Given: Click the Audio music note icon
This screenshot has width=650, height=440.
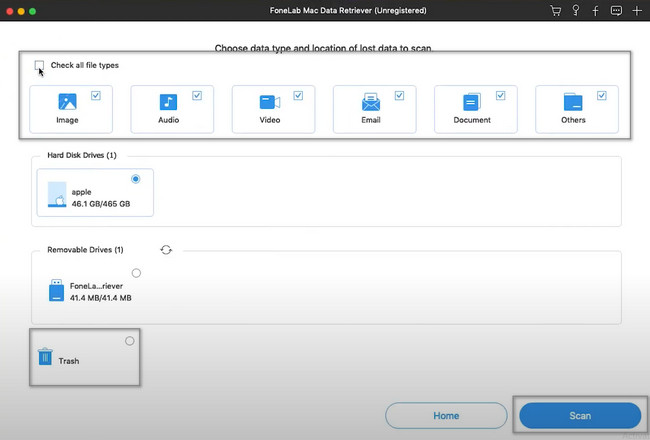Looking at the screenshot, I should tap(168, 102).
